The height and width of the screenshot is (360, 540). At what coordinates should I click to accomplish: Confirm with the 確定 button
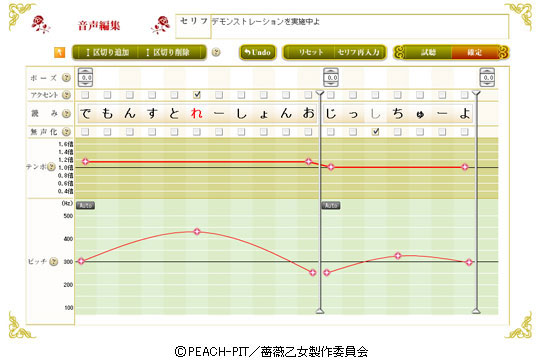(475, 52)
